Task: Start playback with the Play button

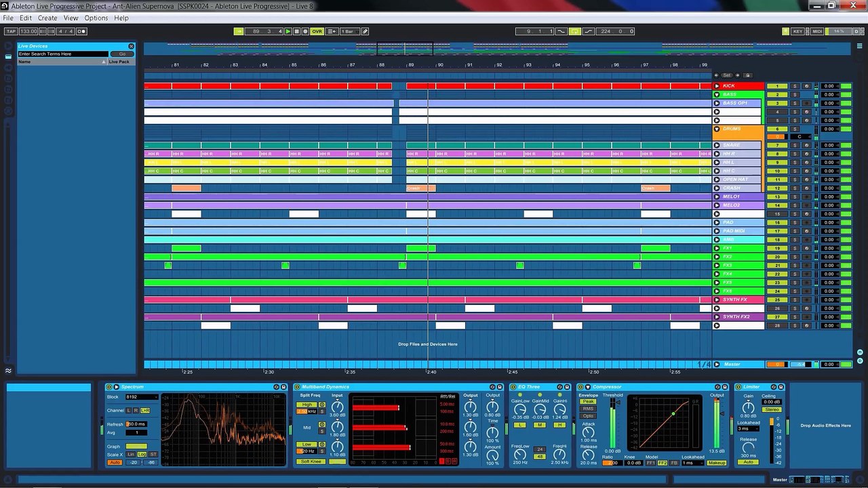Action: [288, 31]
